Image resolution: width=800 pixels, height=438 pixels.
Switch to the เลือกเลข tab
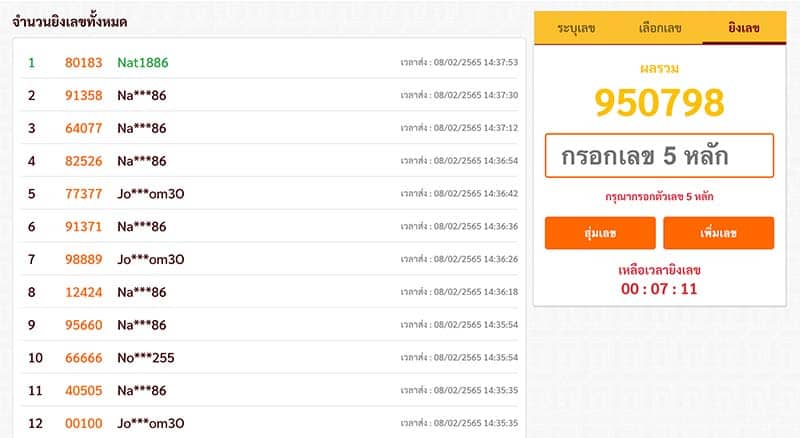660,29
